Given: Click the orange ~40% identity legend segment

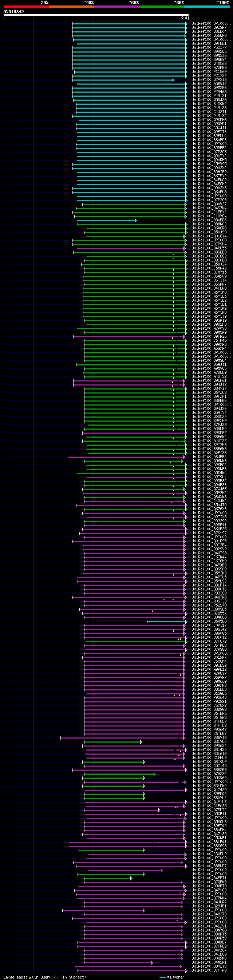Looking at the screenshot, I should (x=71, y=7).
